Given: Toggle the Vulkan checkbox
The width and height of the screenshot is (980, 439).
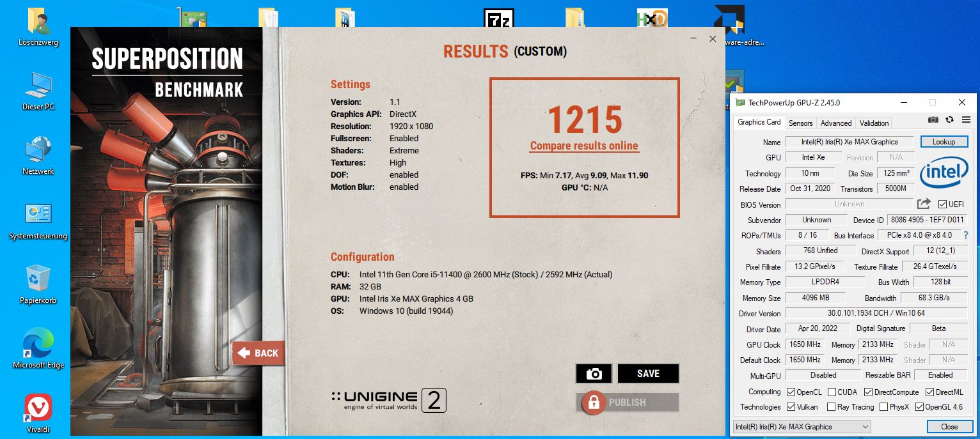Looking at the screenshot, I should pos(791,406).
